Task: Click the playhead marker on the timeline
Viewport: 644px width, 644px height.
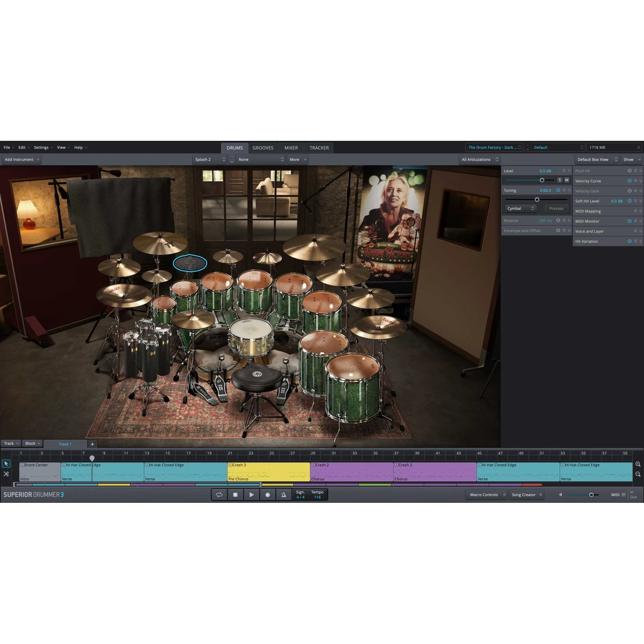Action: pyautogui.click(x=92, y=458)
